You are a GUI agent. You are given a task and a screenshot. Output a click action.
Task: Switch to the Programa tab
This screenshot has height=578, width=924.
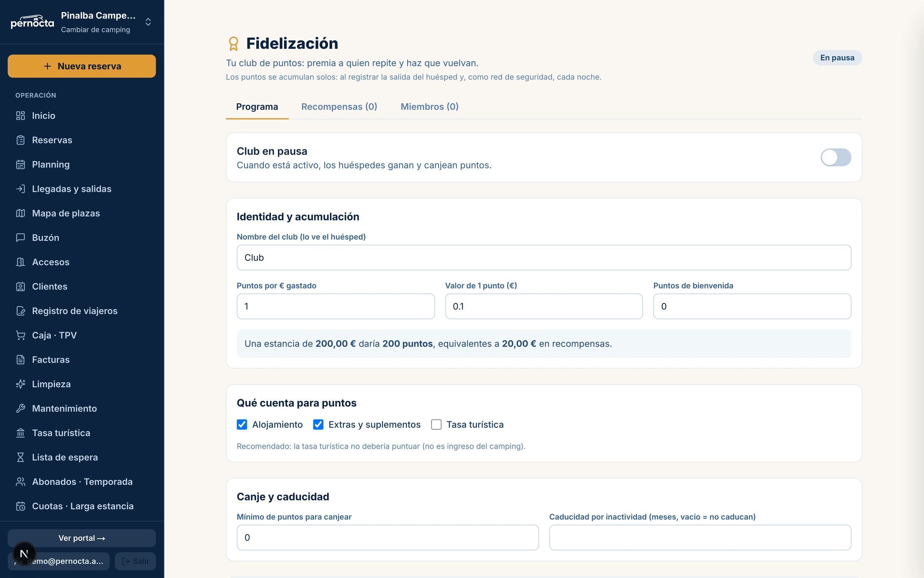tap(257, 107)
